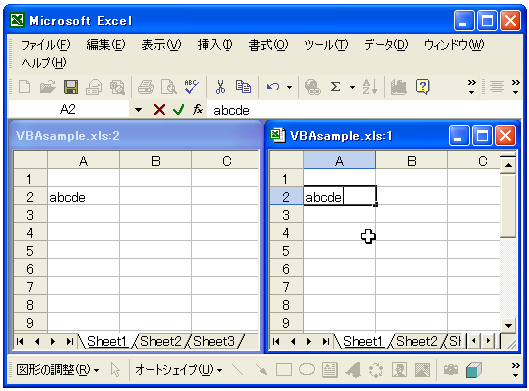
Task: Confirm the entry with the green checkmark
Action: click(178, 110)
